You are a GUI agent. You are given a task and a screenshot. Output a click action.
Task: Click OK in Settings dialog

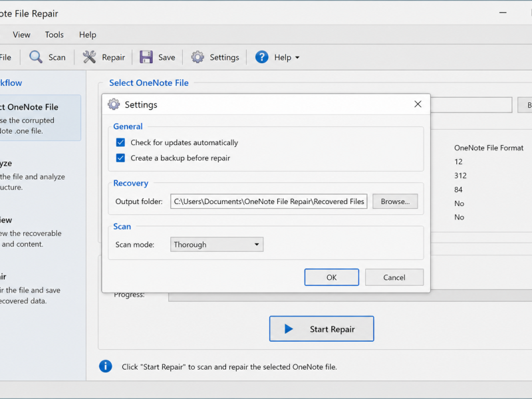[x=331, y=277]
